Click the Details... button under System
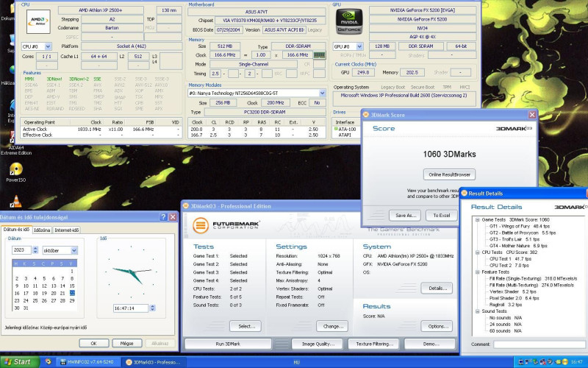The height and width of the screenshot is (368, 588). pyautogui.click(x=437, y=289)
